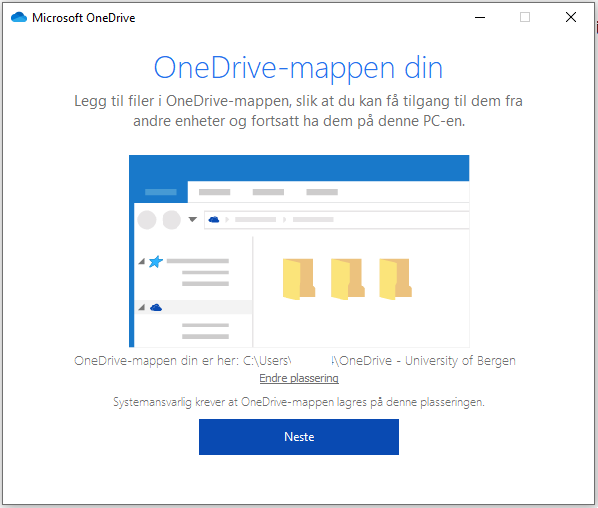Click the first round back navigation circle
598x508 pixels.
click(147, 220)
